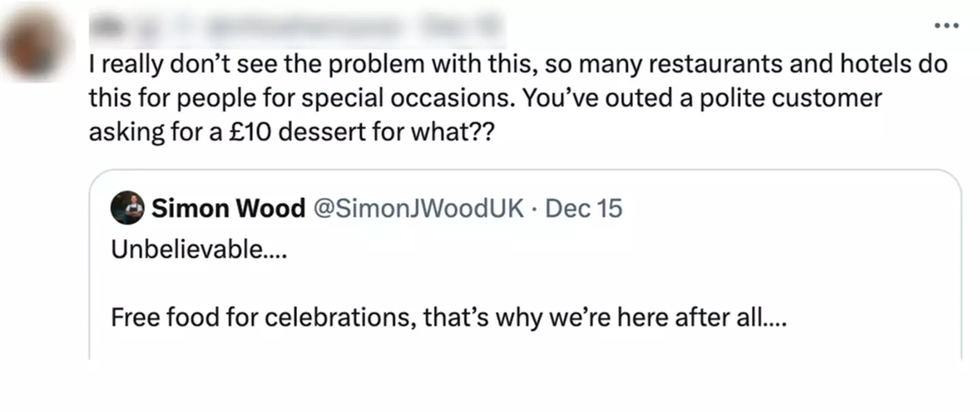Open the Simon Wood display name

coord(228,208)
